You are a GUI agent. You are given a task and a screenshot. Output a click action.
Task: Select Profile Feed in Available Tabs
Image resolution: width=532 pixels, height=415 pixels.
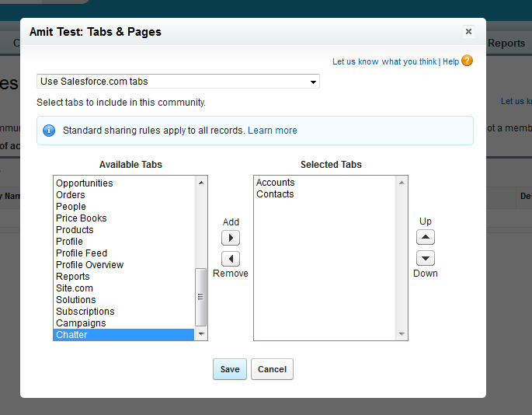[123, 253]
